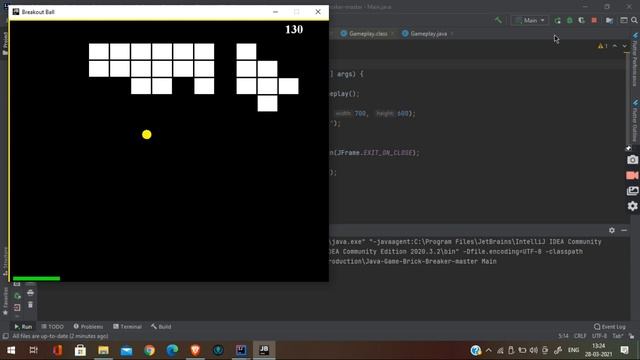640x360 pixels.
Task: Open the Problems tool window tab
Action: [x=88, y=327]
